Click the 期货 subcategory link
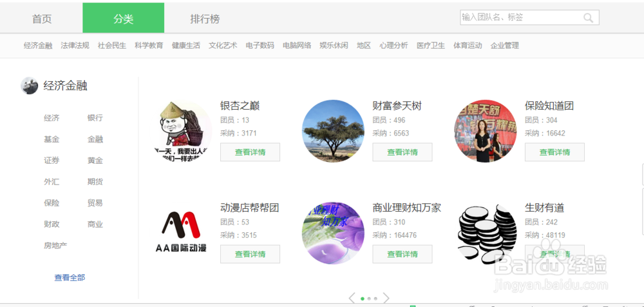Image resolution: width=644 pixels, height=307 pixels. coord(95,182)
